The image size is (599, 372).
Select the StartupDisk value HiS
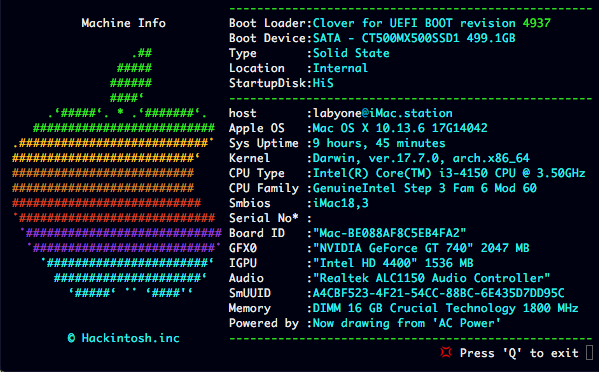point(323,83)
